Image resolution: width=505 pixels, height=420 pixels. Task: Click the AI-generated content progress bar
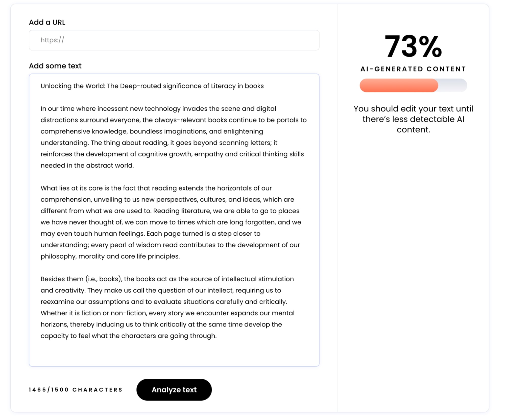pyautogui.click(x=413, y=86)
